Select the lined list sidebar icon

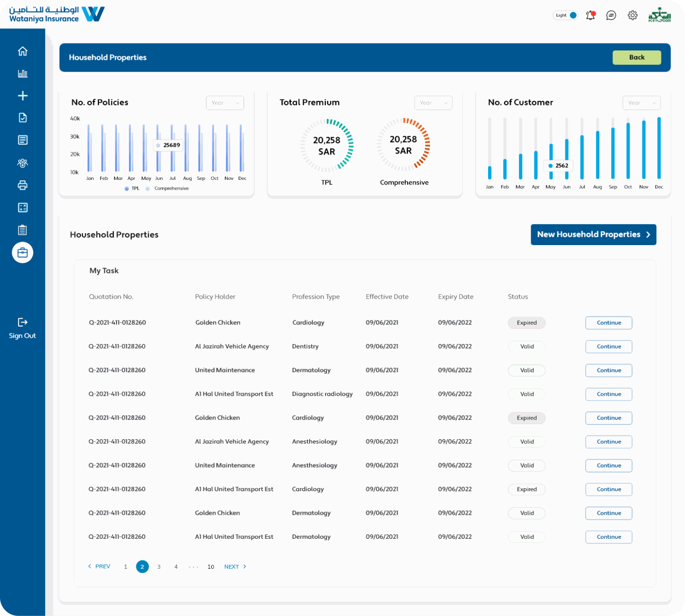[23, 140]
